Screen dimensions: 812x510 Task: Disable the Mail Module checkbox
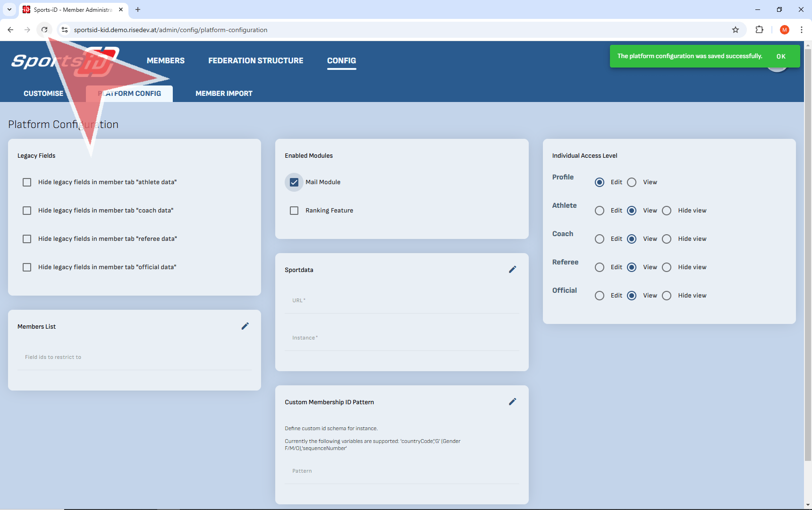pyautogui.click(x=294, y=182)
